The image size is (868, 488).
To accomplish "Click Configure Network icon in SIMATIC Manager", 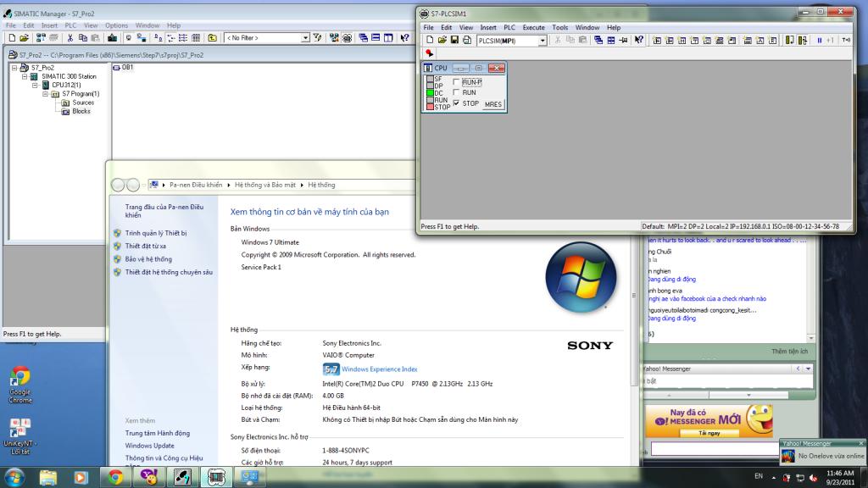I will point(334,37).
